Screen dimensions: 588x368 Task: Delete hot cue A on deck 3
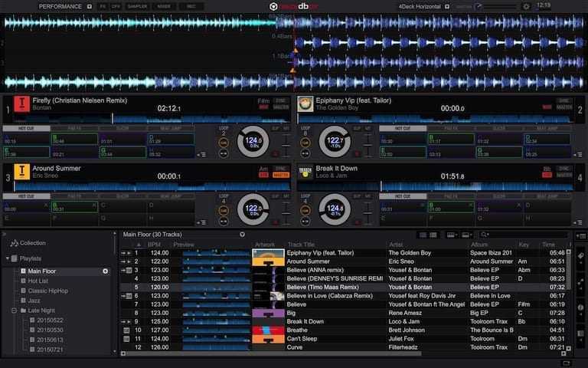(x=46, y=205)
